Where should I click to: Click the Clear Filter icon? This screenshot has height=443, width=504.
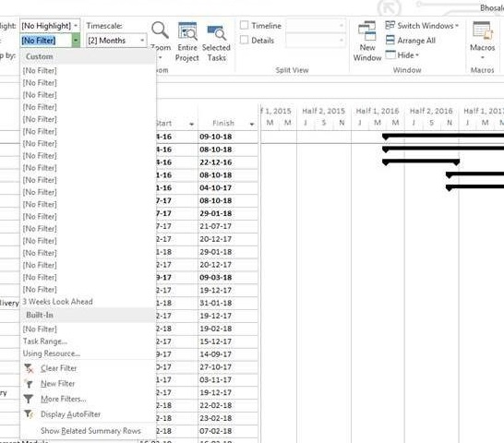tap(29, 368)
